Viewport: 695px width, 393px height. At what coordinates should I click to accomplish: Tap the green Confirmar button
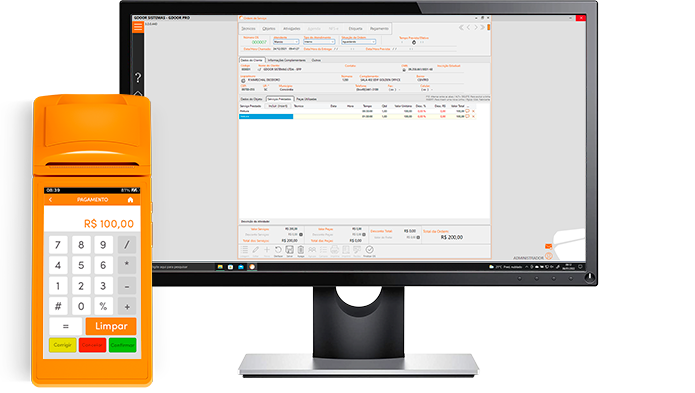click(122, 345)
